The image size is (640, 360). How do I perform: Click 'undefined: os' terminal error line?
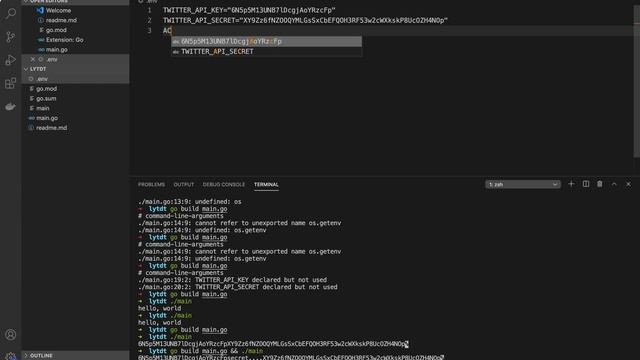pyautogui.click(x=190, y=202)
